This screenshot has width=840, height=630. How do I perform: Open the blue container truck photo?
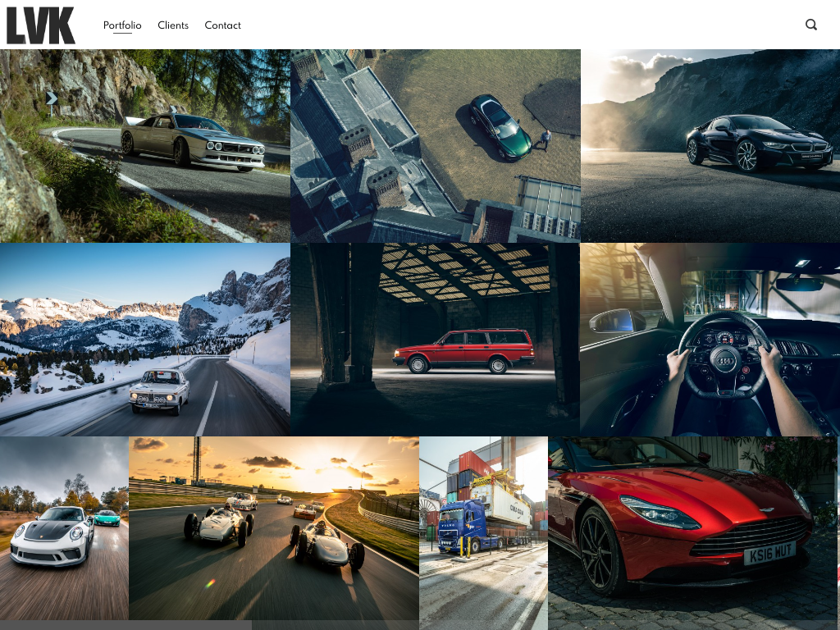click(483, 528)
